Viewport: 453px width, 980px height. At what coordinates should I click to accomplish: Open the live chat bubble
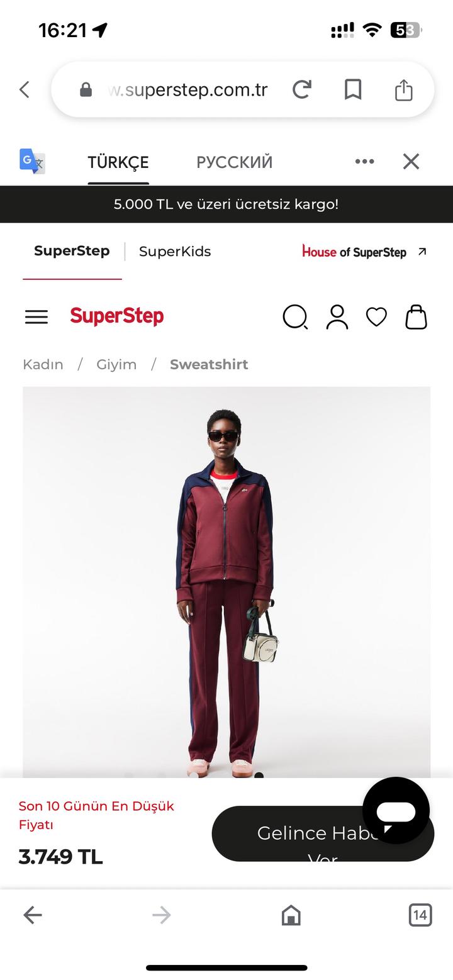pos(396,811)
